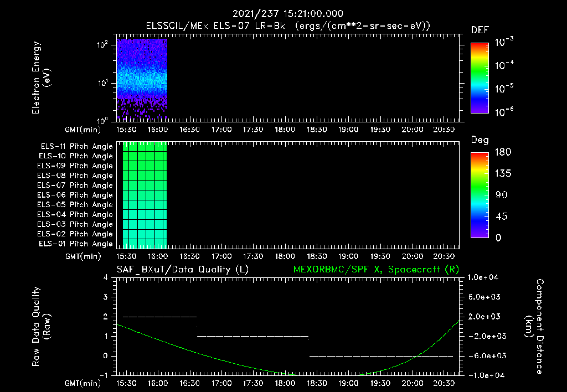Click the 10^-4 value on DEF scale
This screenshot has height=392, width=567.
click(x=504, y=65)
